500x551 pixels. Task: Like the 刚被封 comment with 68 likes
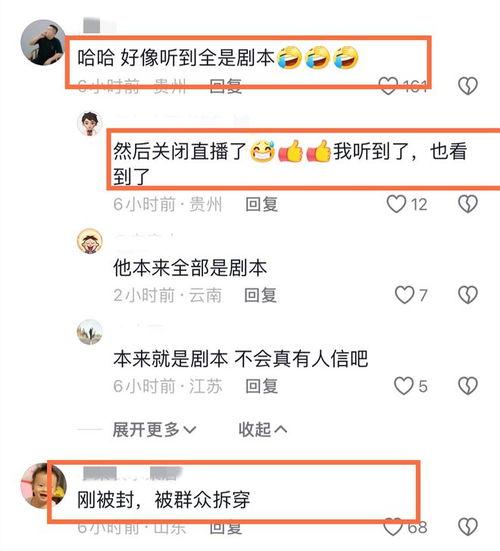[x=392, y=527]
